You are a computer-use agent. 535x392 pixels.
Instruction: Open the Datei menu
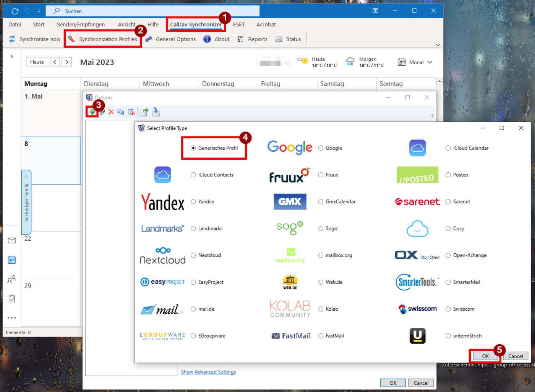pos(15,24)
